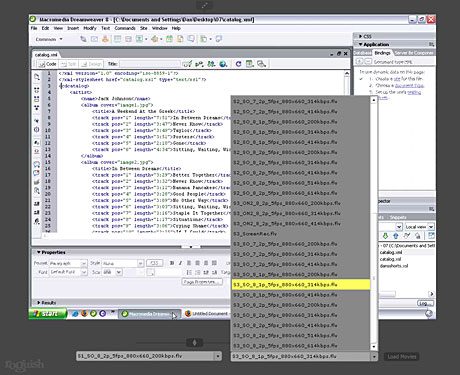
Task: Click the Windows Start button
Action: coord(48,314)
